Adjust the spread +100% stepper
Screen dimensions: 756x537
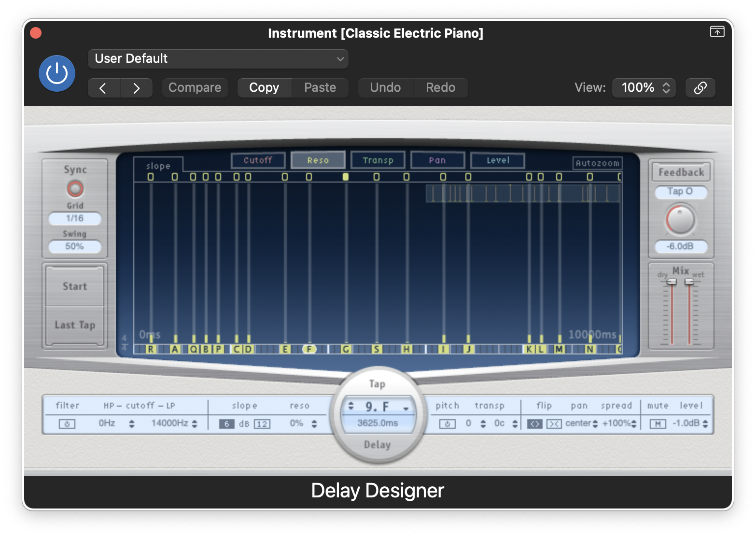point(634,424)
